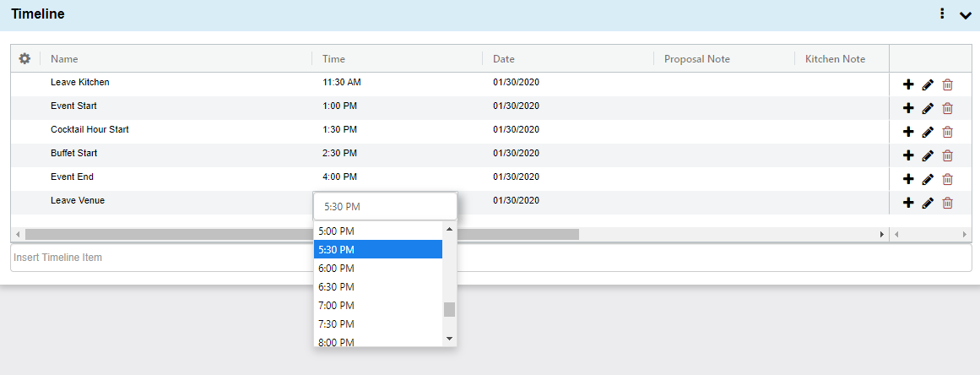
Task: Edit the Buffet Start row
Action: click(928, 155)
